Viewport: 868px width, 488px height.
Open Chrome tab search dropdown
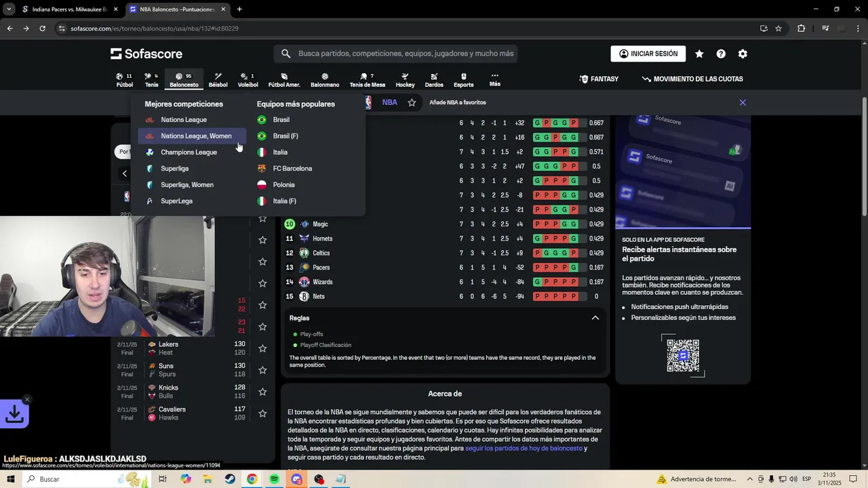click(9, 9)
